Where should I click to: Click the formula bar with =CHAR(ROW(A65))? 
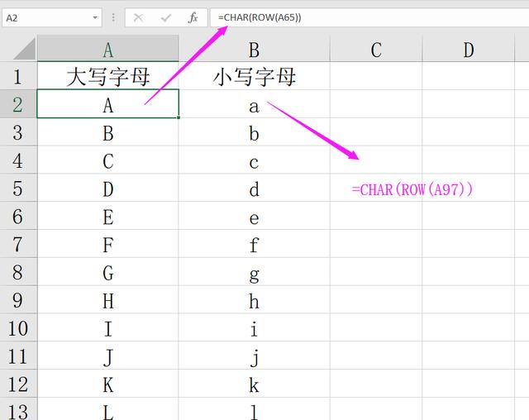pyautogui.click(x=369, y=17)
